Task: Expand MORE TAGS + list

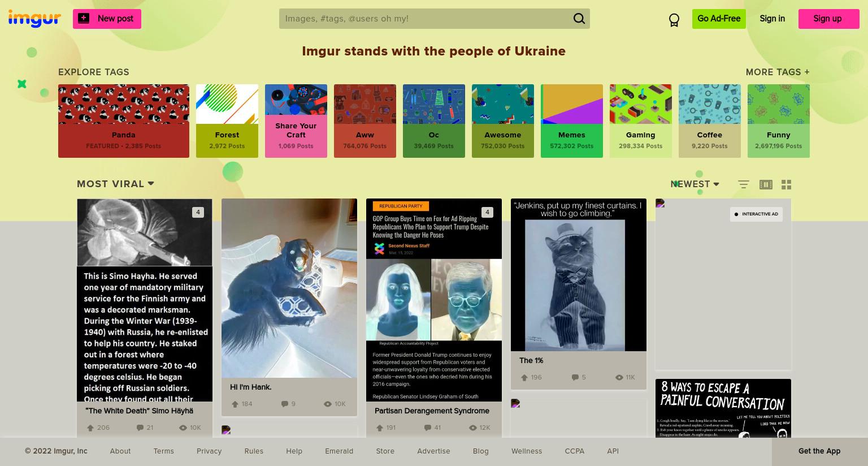Action: 778,72
